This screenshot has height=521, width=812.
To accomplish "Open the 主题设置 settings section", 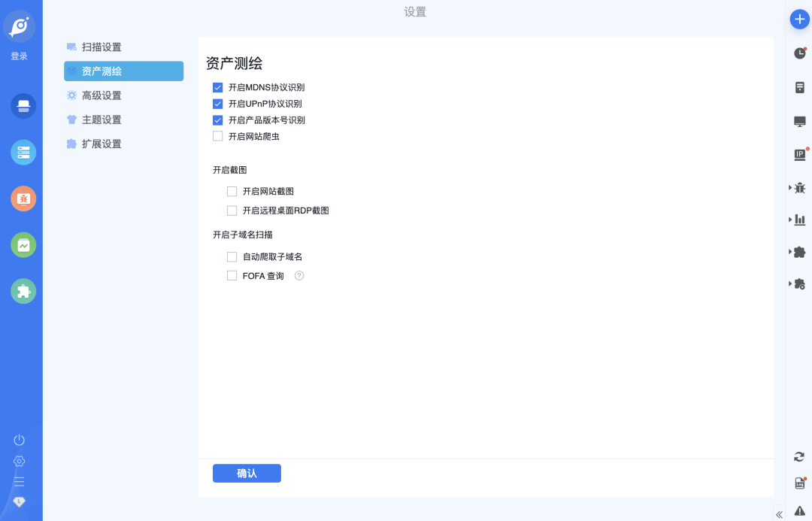I will point(101,119).
